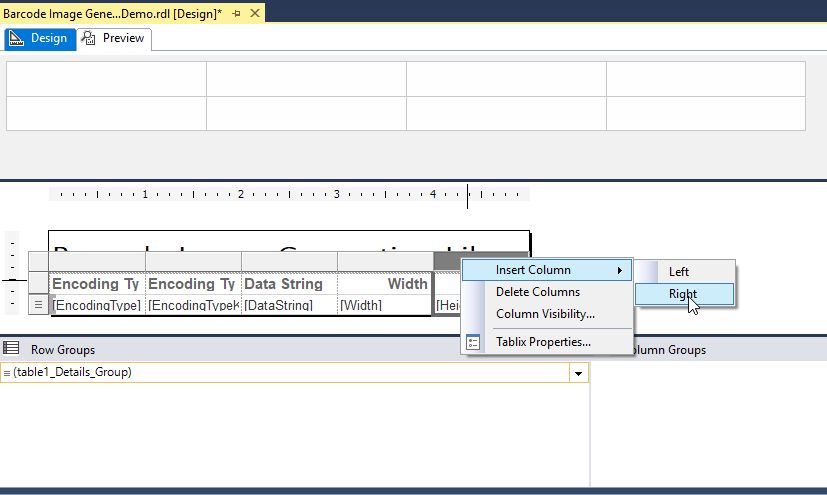Click the Insert Column submenu arrow
The image size is (827, 495).
[620, 270]
